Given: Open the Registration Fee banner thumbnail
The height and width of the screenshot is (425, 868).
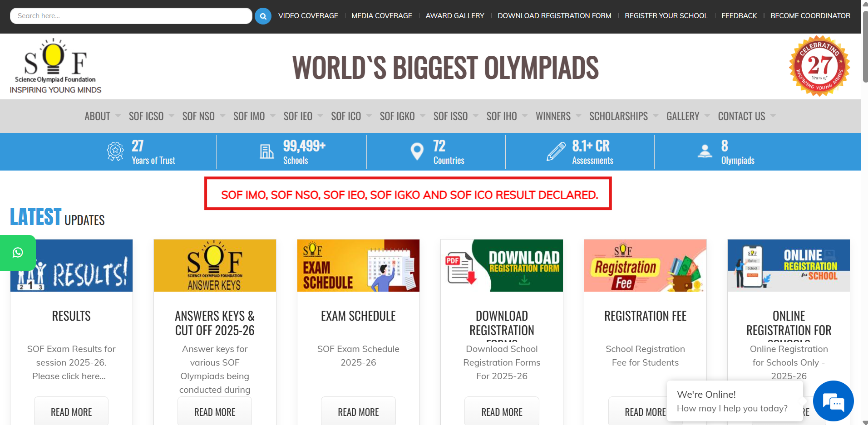Looking at the screenshot, I should (645, 265).
